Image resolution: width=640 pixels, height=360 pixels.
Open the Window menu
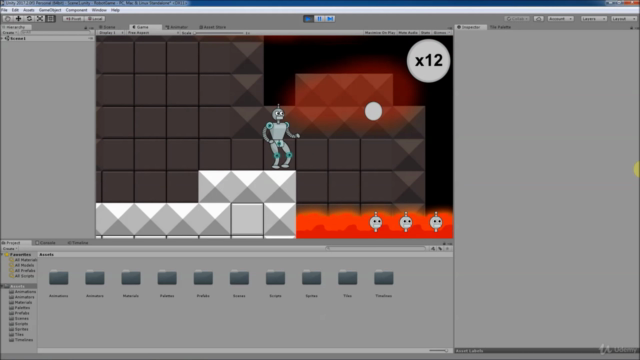click(99, 10)
